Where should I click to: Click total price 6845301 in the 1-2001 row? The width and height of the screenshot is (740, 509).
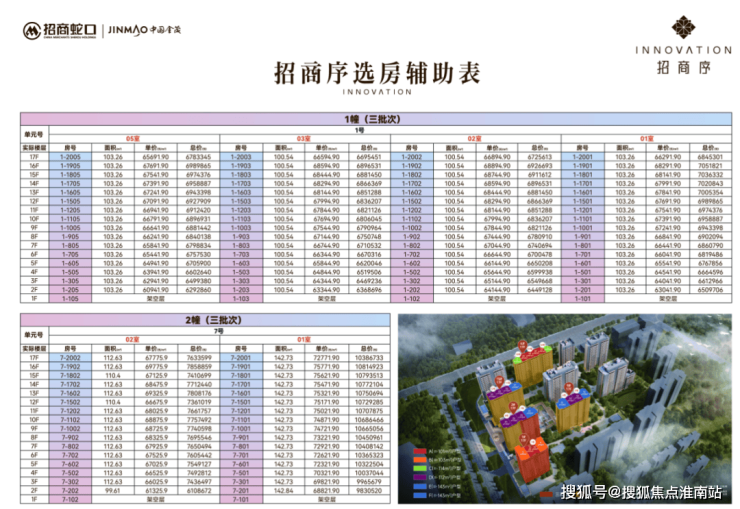pos(710,157)
